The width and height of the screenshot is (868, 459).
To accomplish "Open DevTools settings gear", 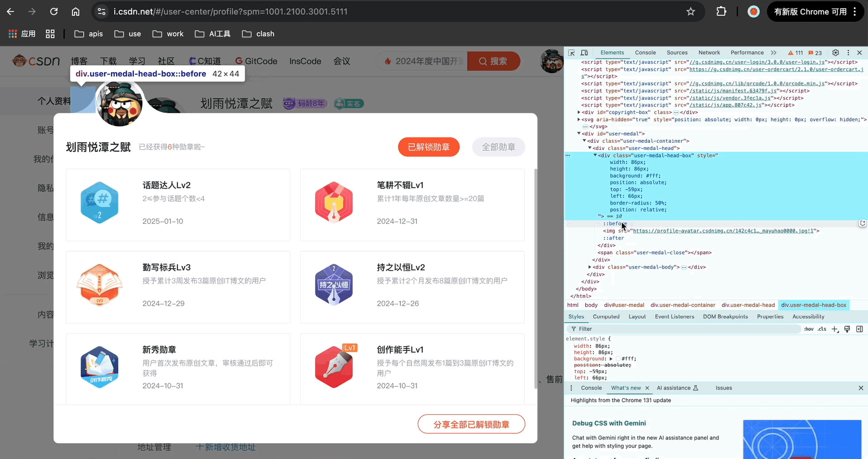I will [x=835, y=53].
